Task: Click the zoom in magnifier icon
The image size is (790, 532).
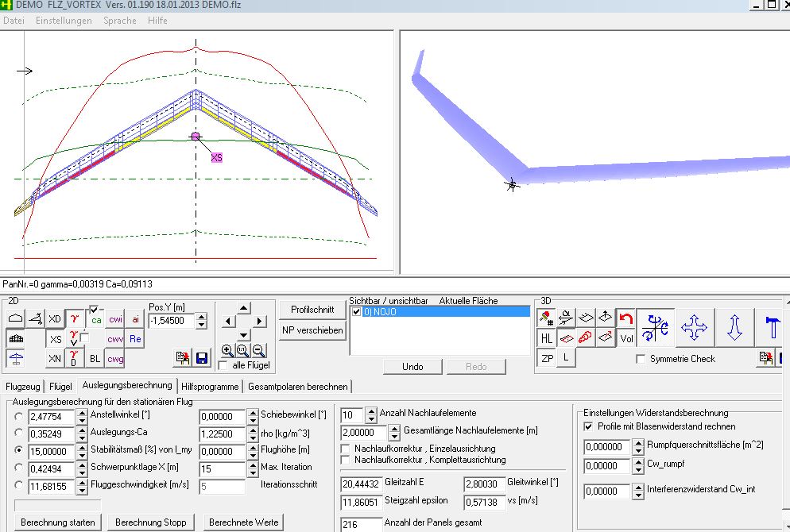Action: point(227,350)
